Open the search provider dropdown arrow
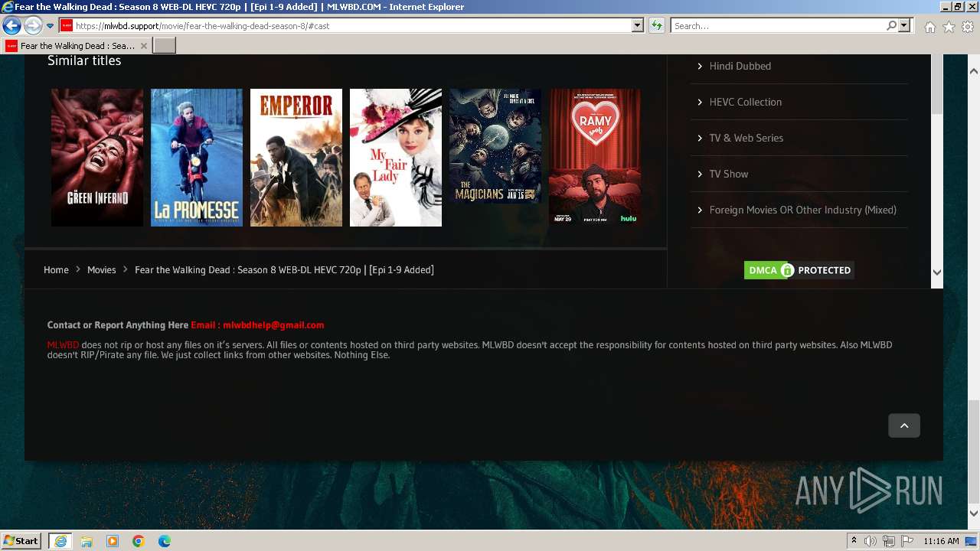Viewport: 980px width, 551px height. click(904, 25)
